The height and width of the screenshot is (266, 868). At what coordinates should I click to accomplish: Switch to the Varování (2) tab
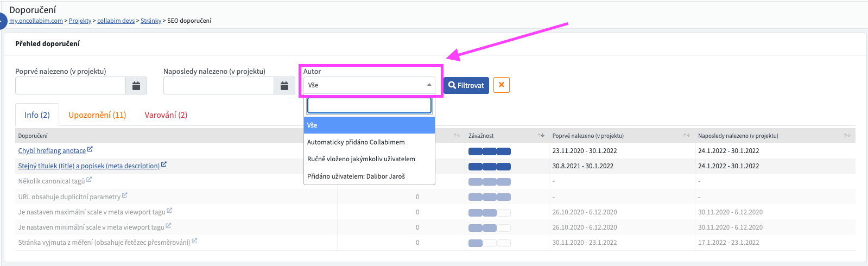(x=166, y=115)
